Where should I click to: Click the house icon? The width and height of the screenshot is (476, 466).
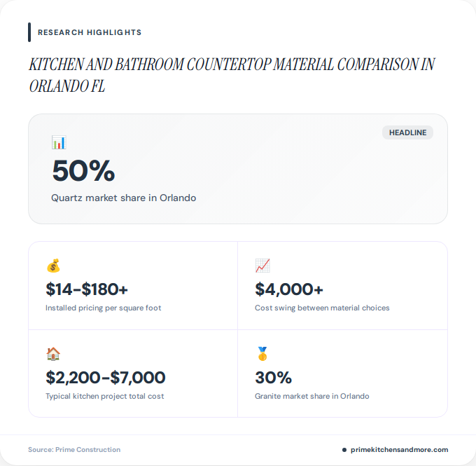click(x=53, y=353)
